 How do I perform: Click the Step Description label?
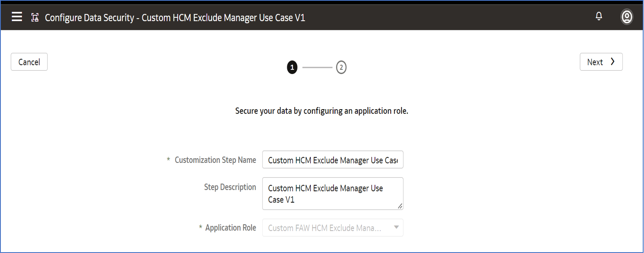coord(230,187)
